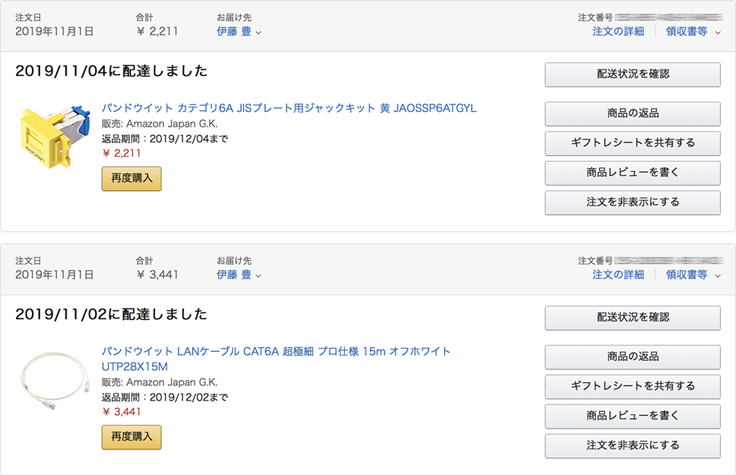Open 注文の詳細 link for second order
736x475 pixels.
pos(618,275)
